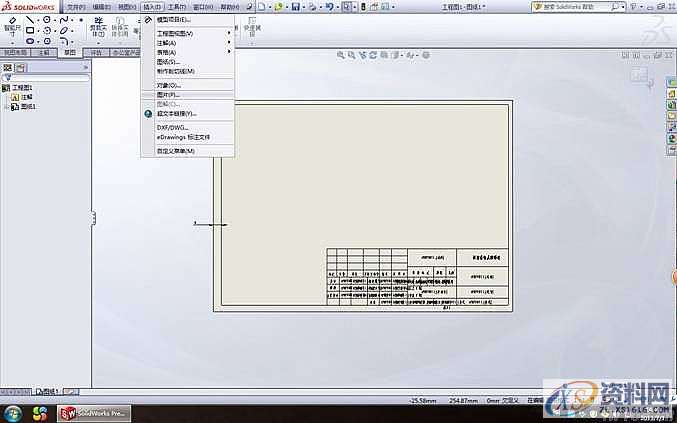
Task: Open the 帮助(H) menu
Action: click(230, 7)
